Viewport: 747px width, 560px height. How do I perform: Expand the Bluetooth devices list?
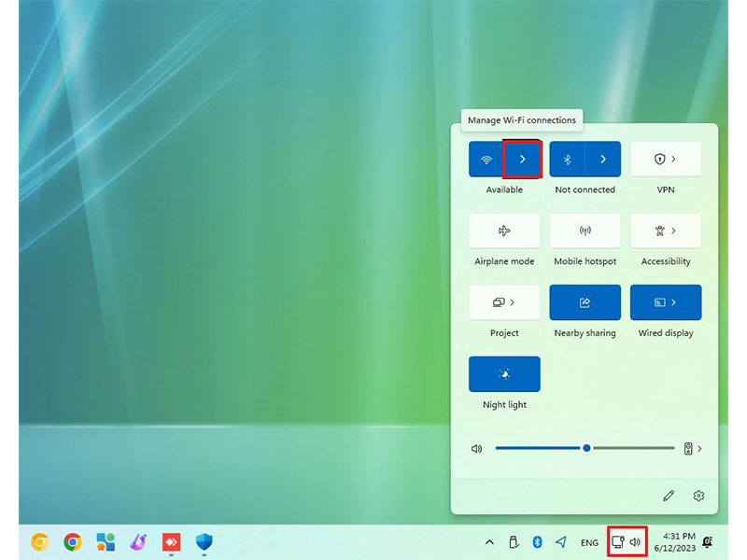603,160
